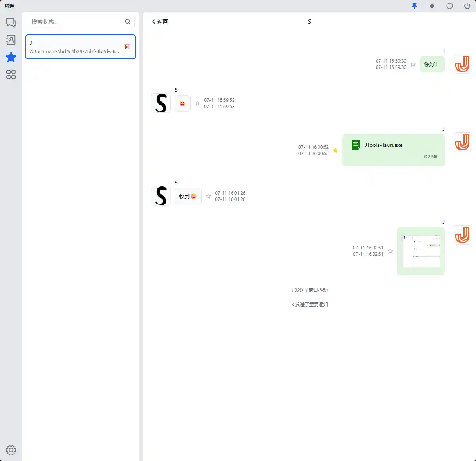Screen dimensions: 476x461
Task: Open the apps grid sidebar icon
Action: [11, 74]
